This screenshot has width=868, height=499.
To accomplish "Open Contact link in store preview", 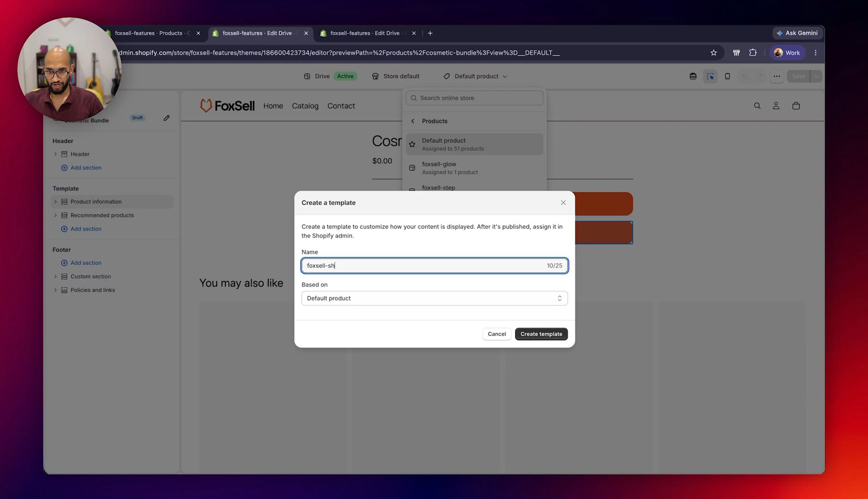I will tap(341, 106).
